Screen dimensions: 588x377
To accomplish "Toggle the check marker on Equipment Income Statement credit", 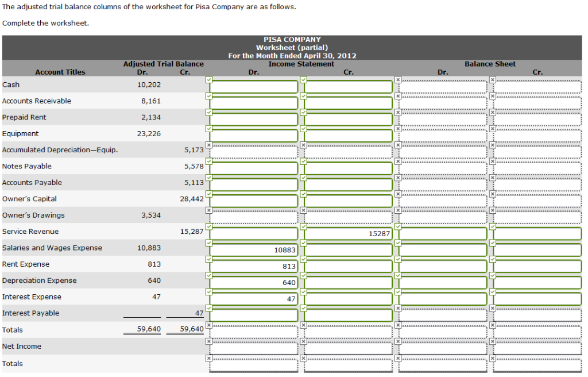I will [303, 128].
